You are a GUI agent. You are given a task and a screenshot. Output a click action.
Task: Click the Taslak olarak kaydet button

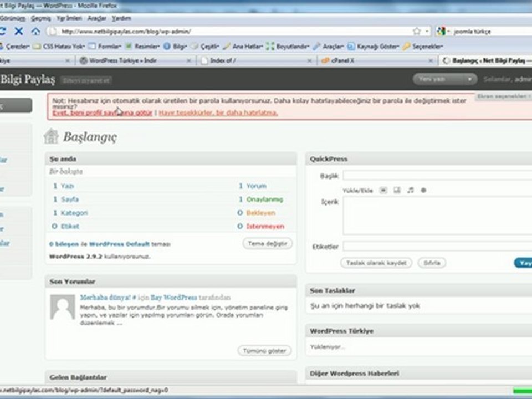376,263
